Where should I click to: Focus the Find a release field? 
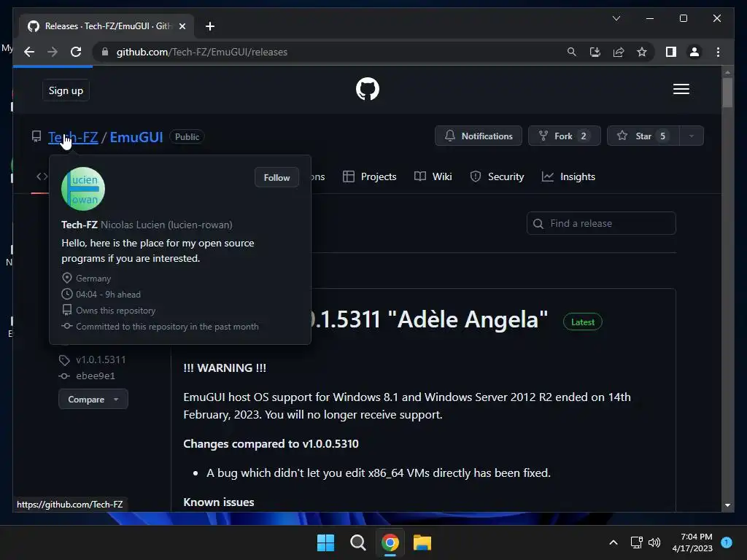tap(601, 223)
